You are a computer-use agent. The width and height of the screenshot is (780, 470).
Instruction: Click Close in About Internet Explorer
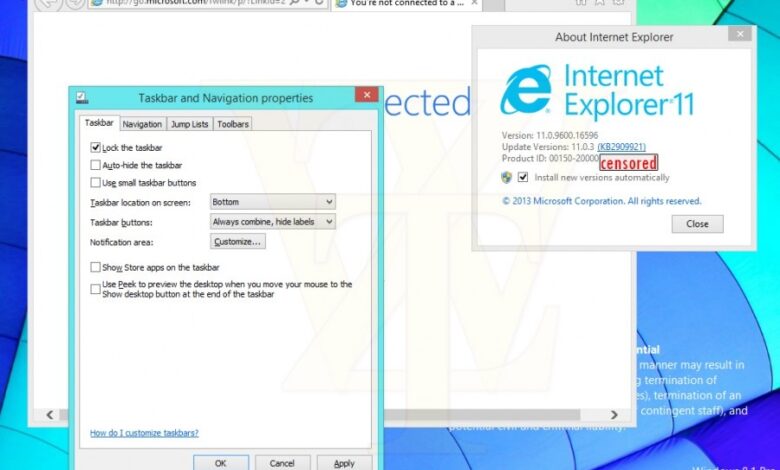coord(697,224)
